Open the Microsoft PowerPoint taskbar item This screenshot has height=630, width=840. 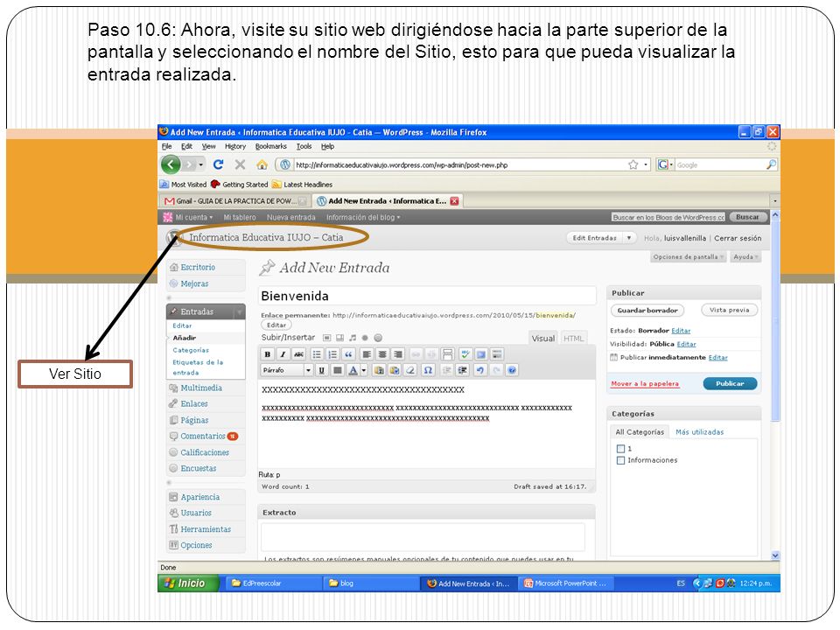tap(565, 584)
